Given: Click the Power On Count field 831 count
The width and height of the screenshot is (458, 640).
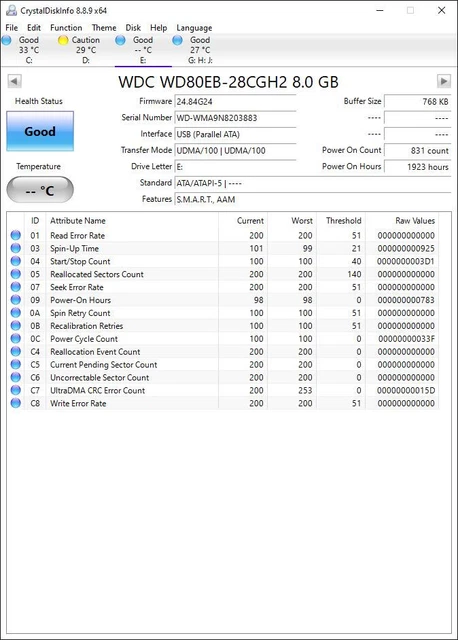Looking at the screenshot, I should (x=418, y=150).
